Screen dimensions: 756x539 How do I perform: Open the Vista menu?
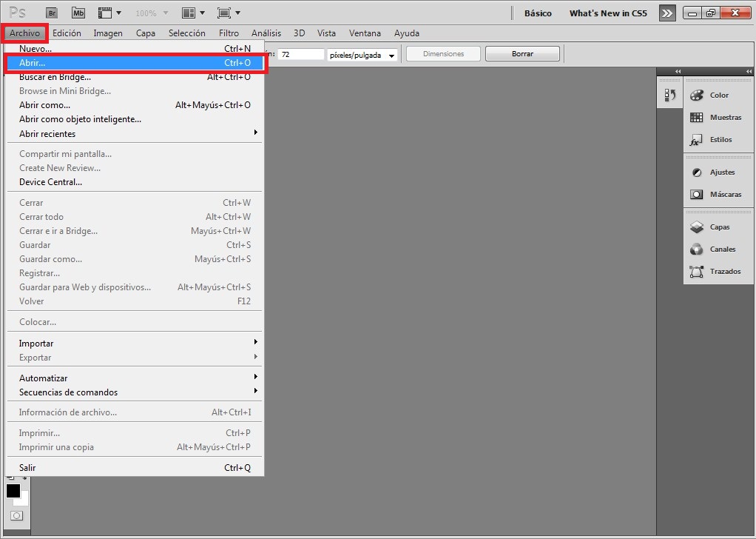pos(326,33)
